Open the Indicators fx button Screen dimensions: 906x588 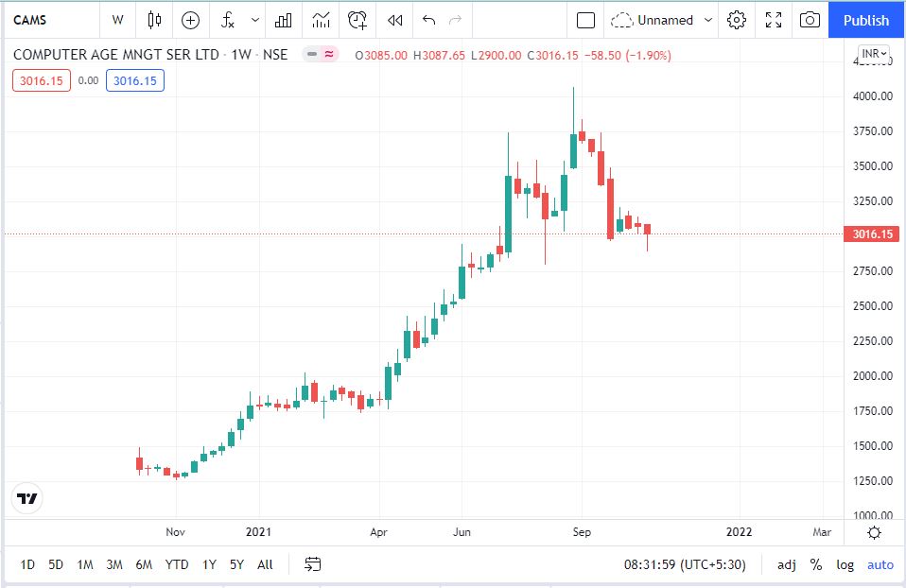click(x=228, y=20)
